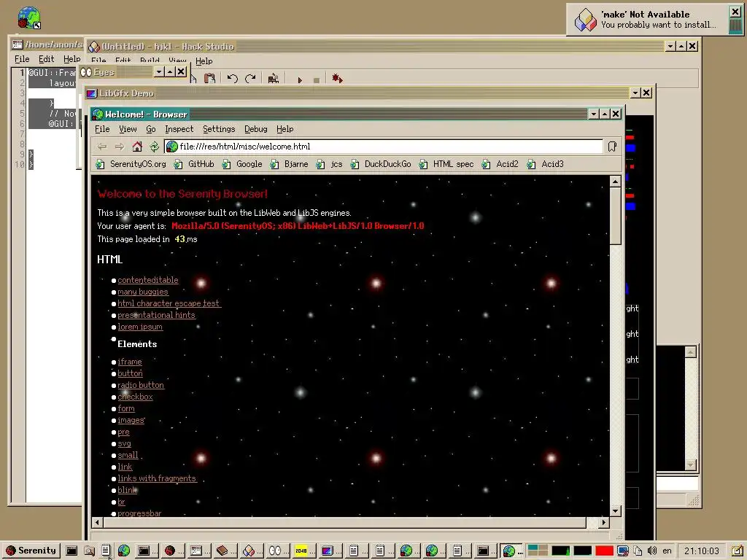The width and height of the screenshot is (747, 560).
Task: Open the Browser View menu
Action: [x=128, y=129]
